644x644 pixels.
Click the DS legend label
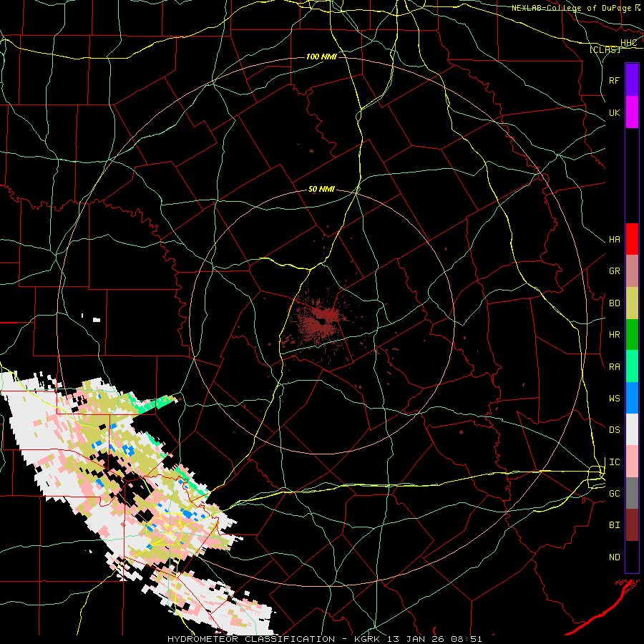[614, 430]
